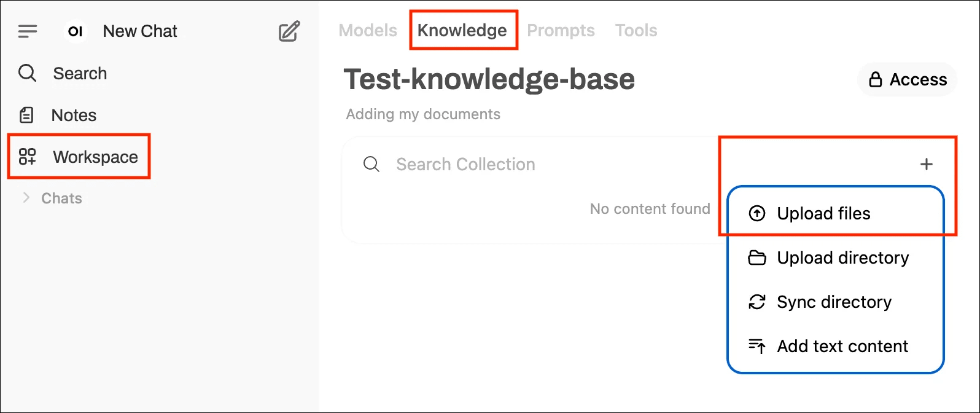Switch to the Models tab
The height and width of the screenshot is (413, 980).
pyautogui.click(x=367, y=30)
